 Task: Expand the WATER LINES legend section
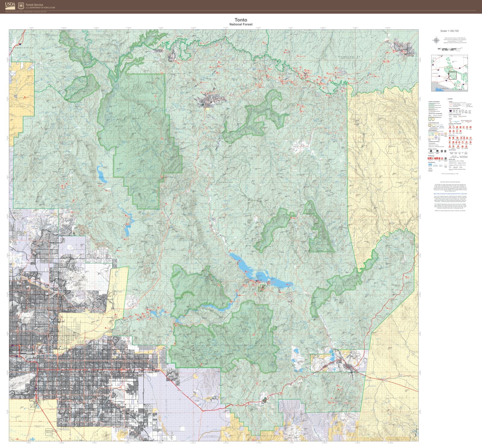452,159
